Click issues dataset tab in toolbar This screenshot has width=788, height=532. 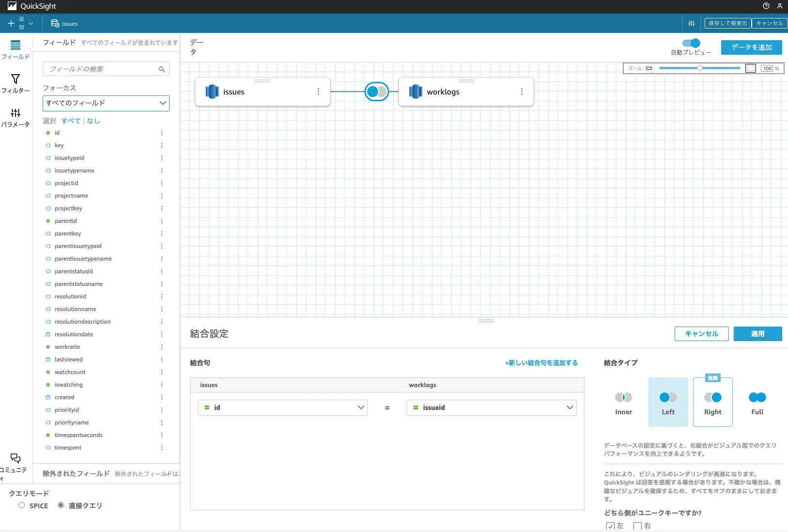tap(64, 23)
